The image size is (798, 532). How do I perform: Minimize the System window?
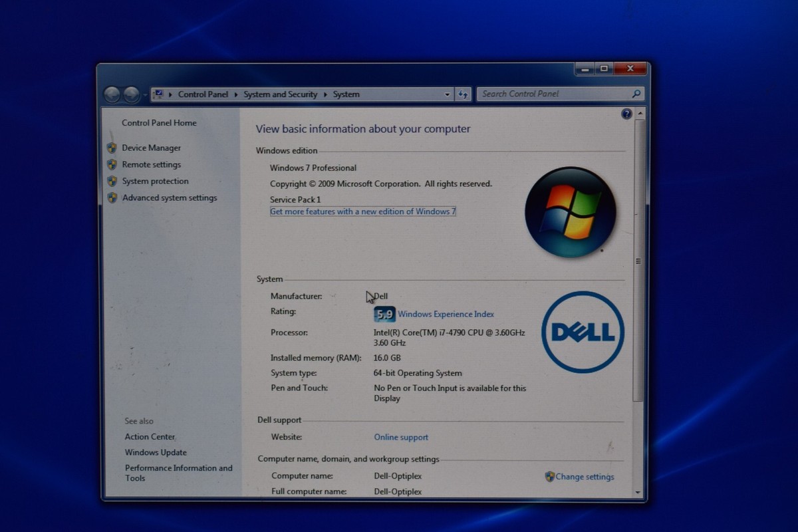585,68
